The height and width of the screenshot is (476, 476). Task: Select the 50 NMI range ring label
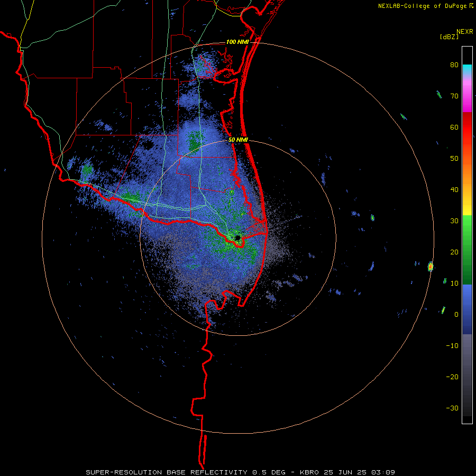pyautogui.click(x=238, y=140)
